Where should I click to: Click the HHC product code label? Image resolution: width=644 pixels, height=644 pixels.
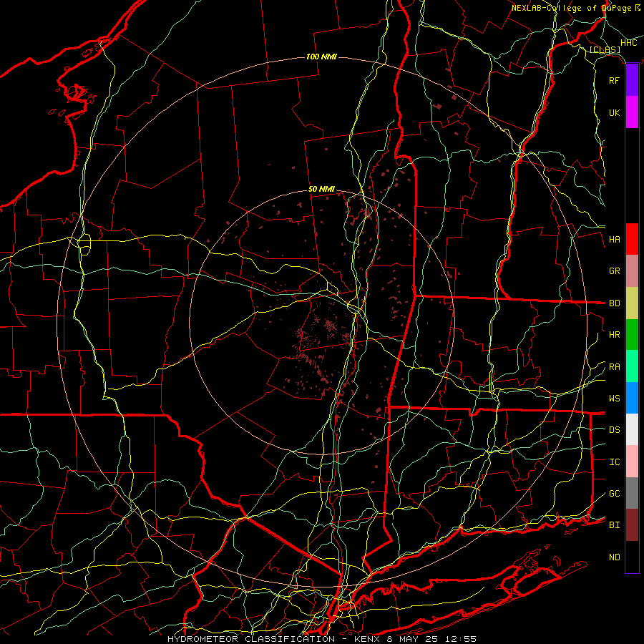(x=629, y=43)
